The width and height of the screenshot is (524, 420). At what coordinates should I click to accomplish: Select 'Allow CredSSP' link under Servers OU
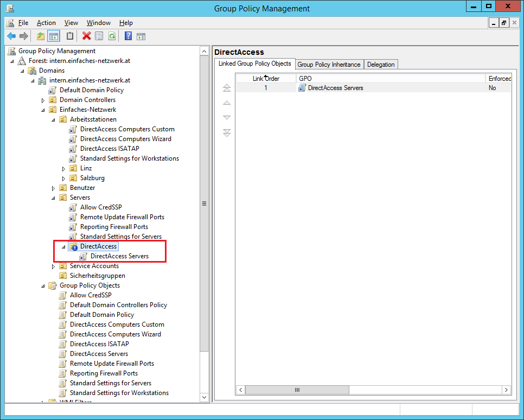101,207
